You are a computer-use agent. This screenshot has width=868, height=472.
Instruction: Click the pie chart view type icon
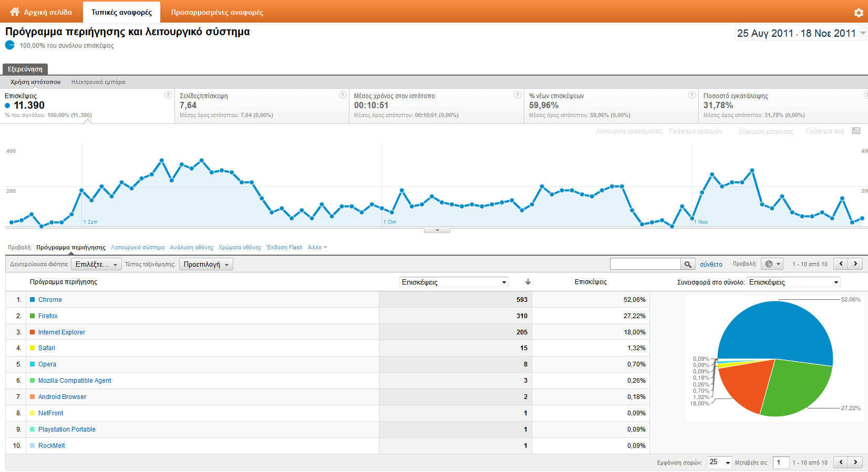[x=772, y=264]
